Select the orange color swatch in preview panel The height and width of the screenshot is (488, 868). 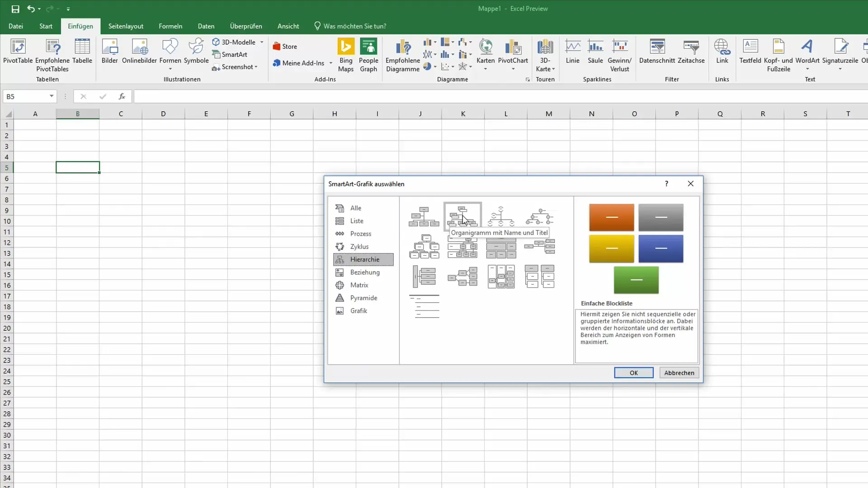click(x=611, y=217)
